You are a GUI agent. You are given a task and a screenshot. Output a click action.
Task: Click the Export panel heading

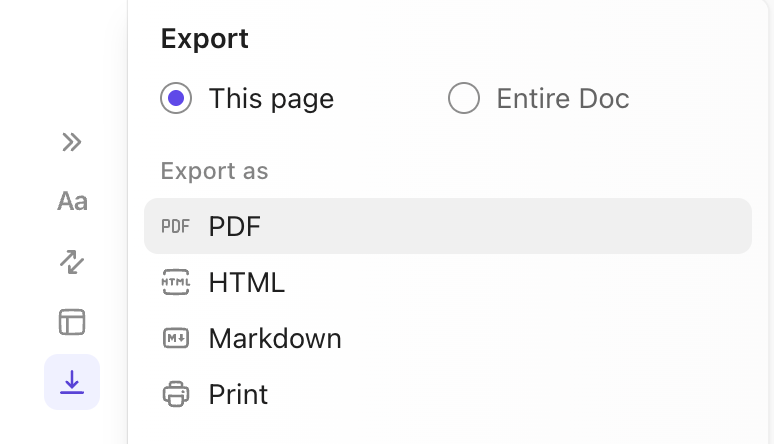tap(205, 39)
